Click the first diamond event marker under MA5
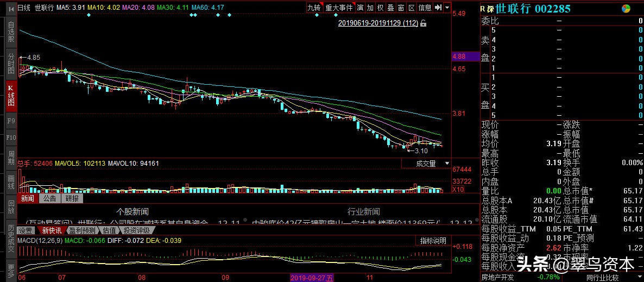644x282 pixels. 89,15
